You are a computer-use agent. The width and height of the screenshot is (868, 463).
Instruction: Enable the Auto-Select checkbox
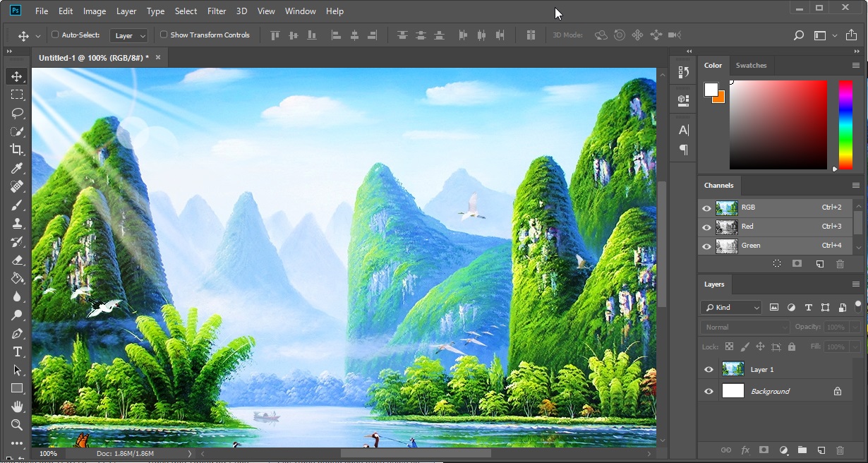pos(55,35)
